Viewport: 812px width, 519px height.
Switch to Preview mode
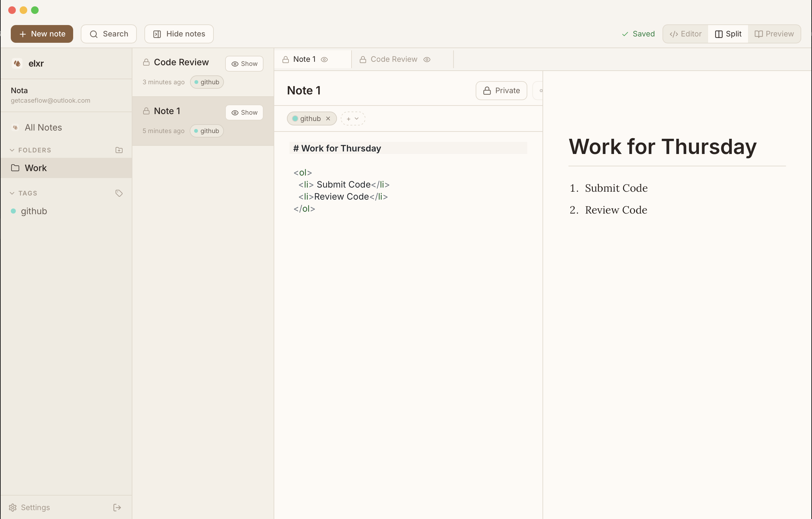pyautogui.click(x=774, y=34)
